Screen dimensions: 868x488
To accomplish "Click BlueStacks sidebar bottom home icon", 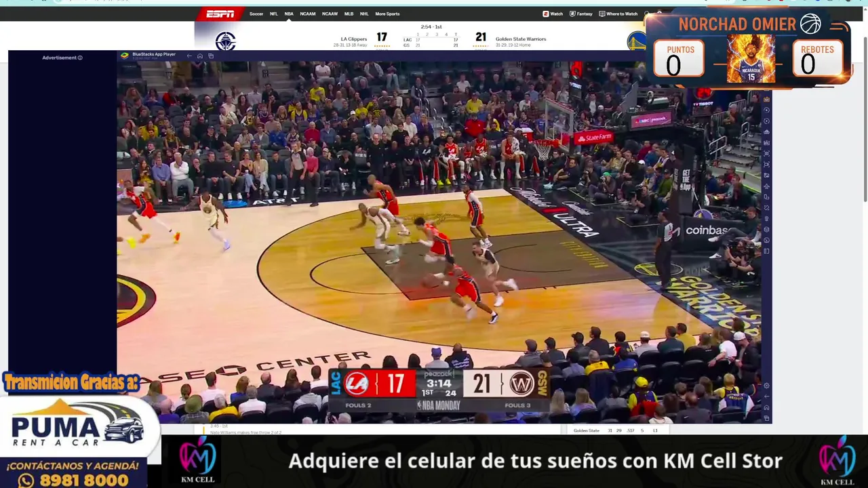I will (766, 407).
